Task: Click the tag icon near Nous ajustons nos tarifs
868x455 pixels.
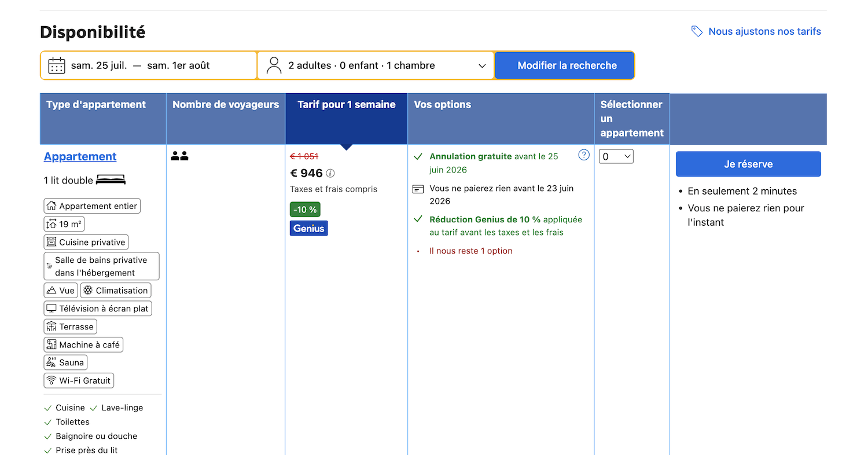Action: [x=696, y=31]
